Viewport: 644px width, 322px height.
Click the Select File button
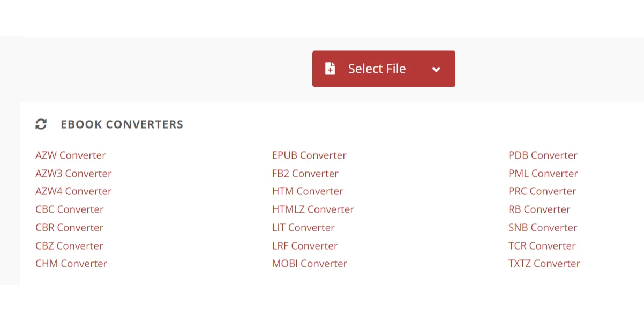tap(384, 69)
